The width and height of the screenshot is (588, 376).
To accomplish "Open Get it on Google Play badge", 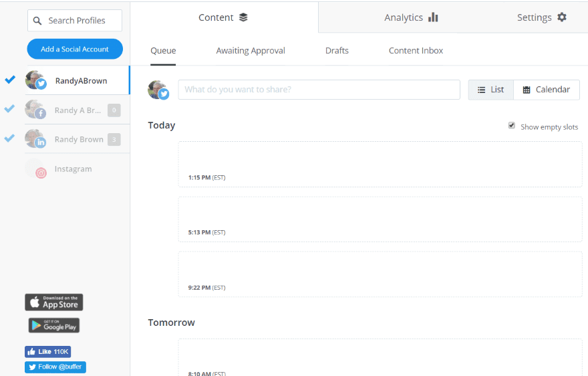I will click(54, 325).
